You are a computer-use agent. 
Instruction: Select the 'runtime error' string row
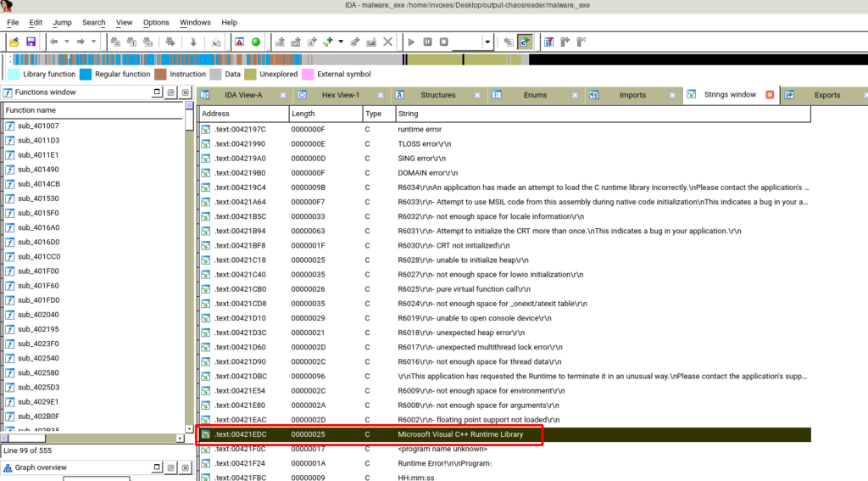tap(504, 129)
